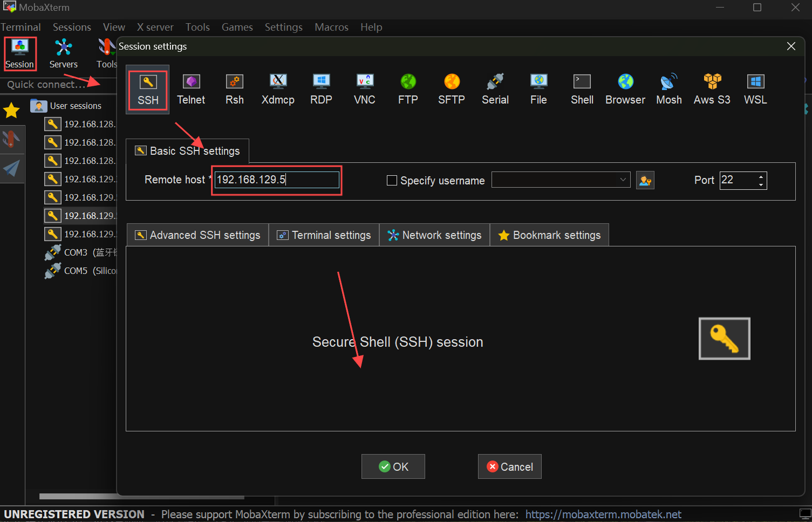Switch to Basic SSH settings tab
The height and width of the screenshot is (522, 812).
coord(187,151)
